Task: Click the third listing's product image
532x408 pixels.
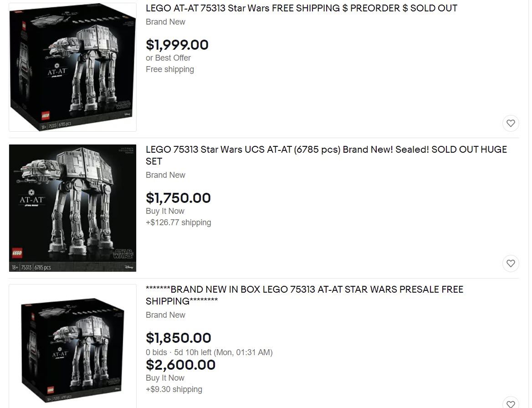Action: (72, 347)
